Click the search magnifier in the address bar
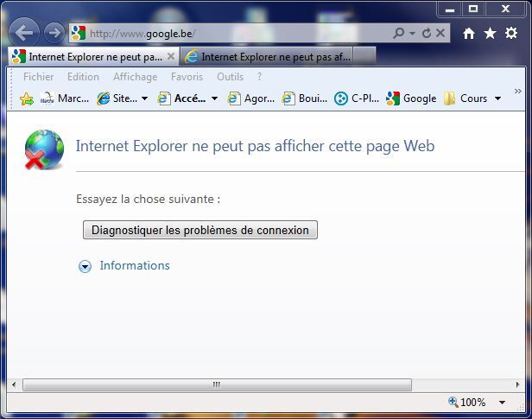Viewport: 532px width, 419px height. 399,33
